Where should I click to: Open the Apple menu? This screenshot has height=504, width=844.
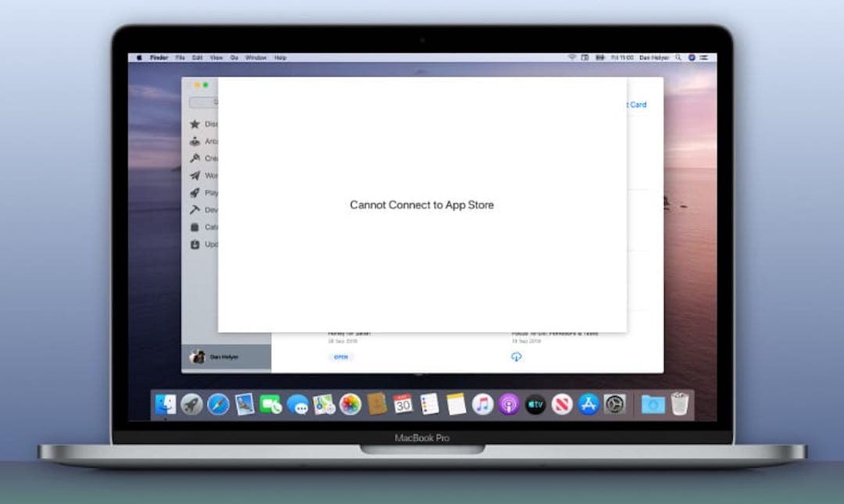[x=139, y=57]
